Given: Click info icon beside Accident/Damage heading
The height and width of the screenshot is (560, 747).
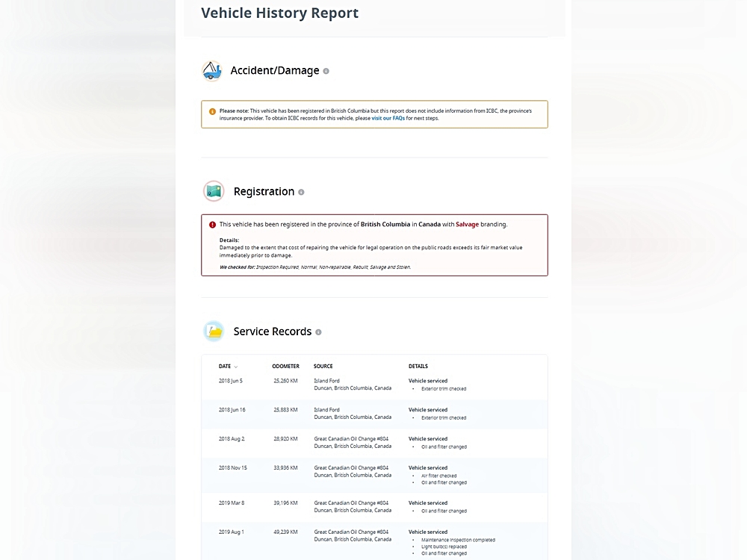Looking at the screenshot, I should pyautogui.click(x=326, y=71).
